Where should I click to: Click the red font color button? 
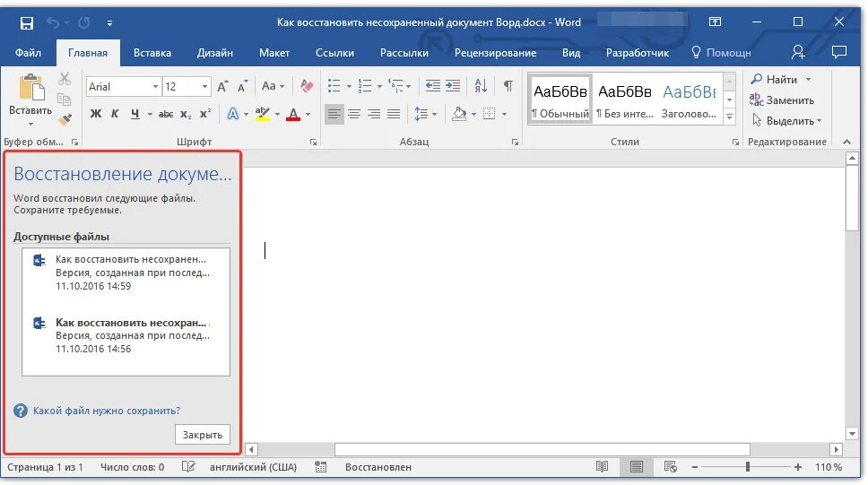coord(293,114)
